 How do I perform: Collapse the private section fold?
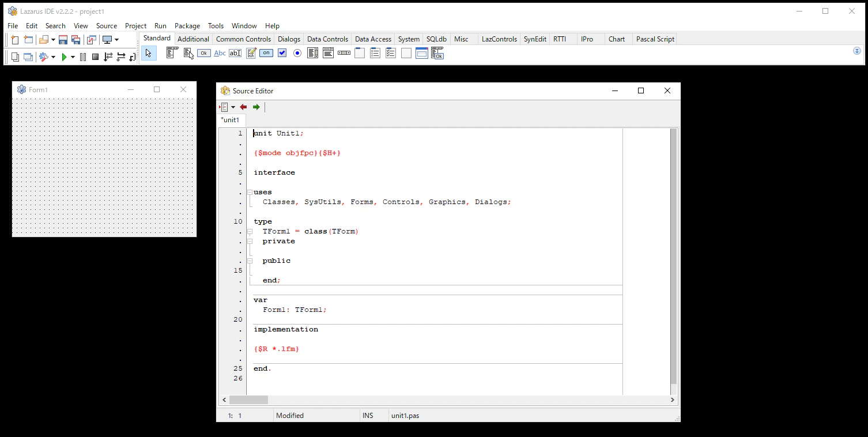(x=250, y=241)
